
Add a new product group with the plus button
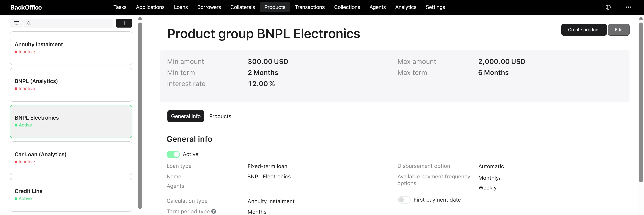[x=124, y=23]
